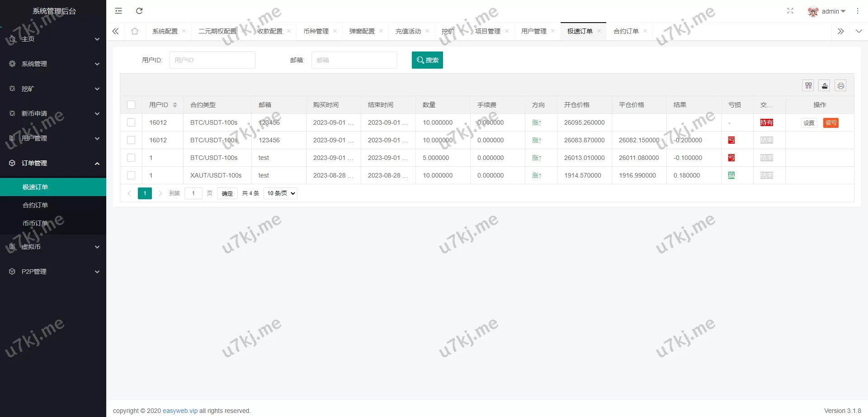This screenshot has height=417, width=868.
Task: Collapse the sidebar with the menu fold icon
Action: (118, 11)
